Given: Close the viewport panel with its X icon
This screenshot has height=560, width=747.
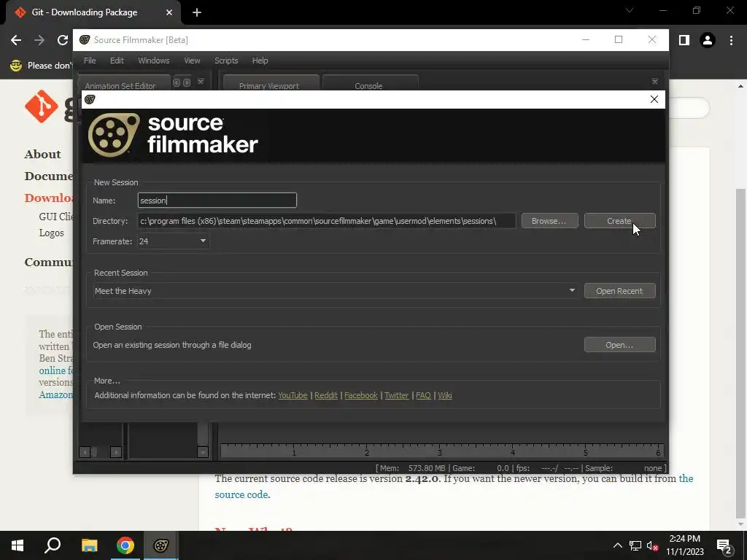Looking at the screenshot, I should [655, 82].
